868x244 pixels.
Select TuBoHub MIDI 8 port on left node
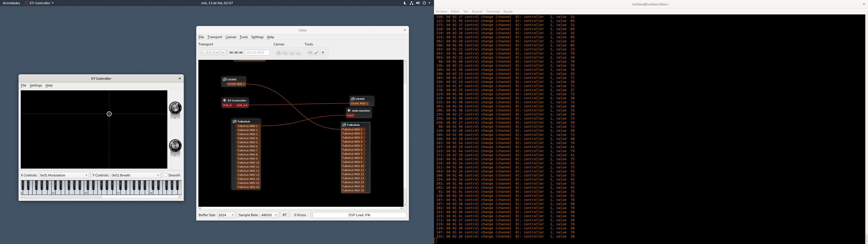pos(248,155)
